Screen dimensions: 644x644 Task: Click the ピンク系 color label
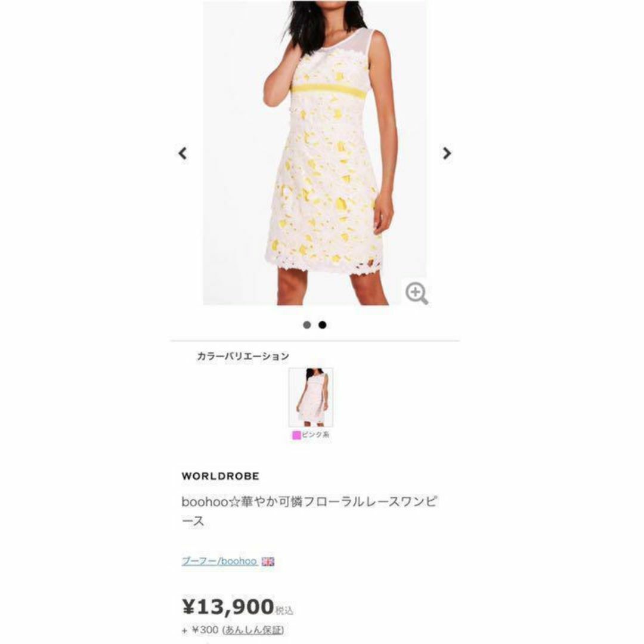tap(316, 435)
